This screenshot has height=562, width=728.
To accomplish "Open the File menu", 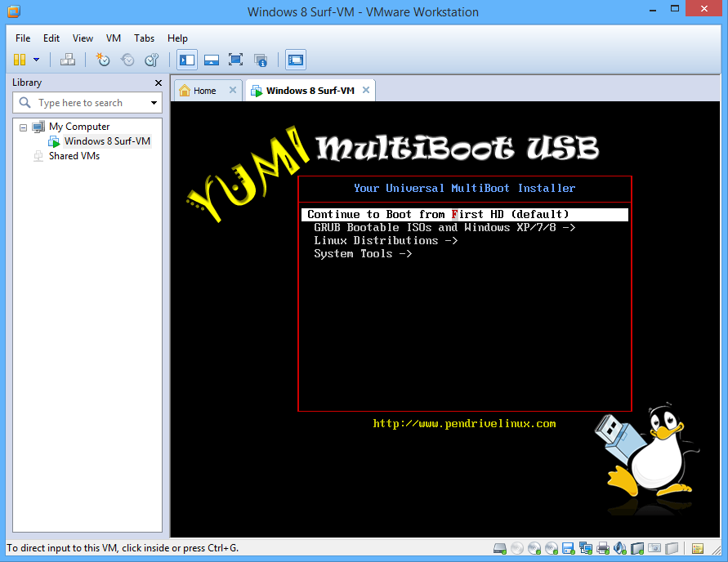I will (23, 38).
